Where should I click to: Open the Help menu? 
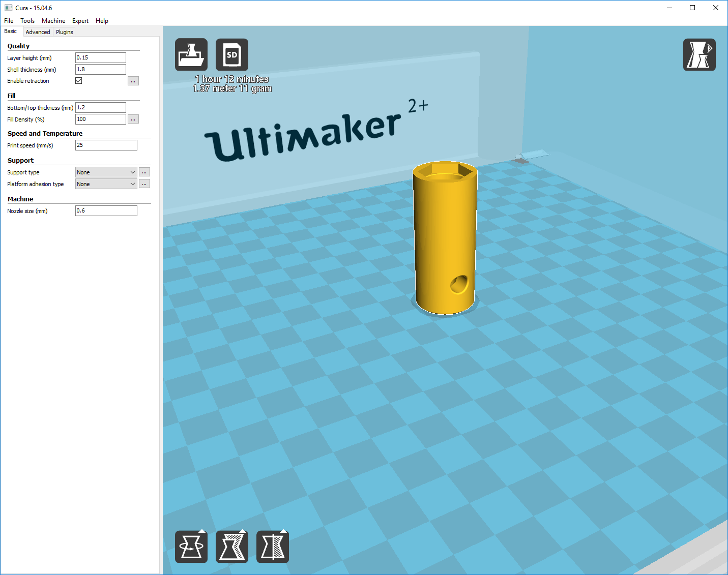tap(102, 21)
